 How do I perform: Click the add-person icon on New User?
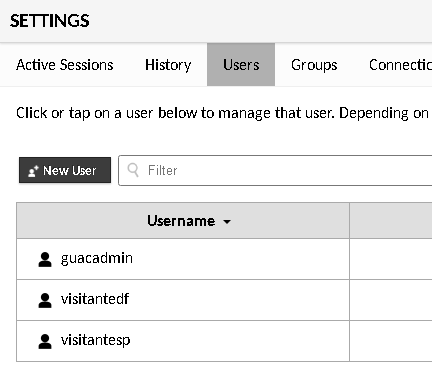[x=33, y=171]
